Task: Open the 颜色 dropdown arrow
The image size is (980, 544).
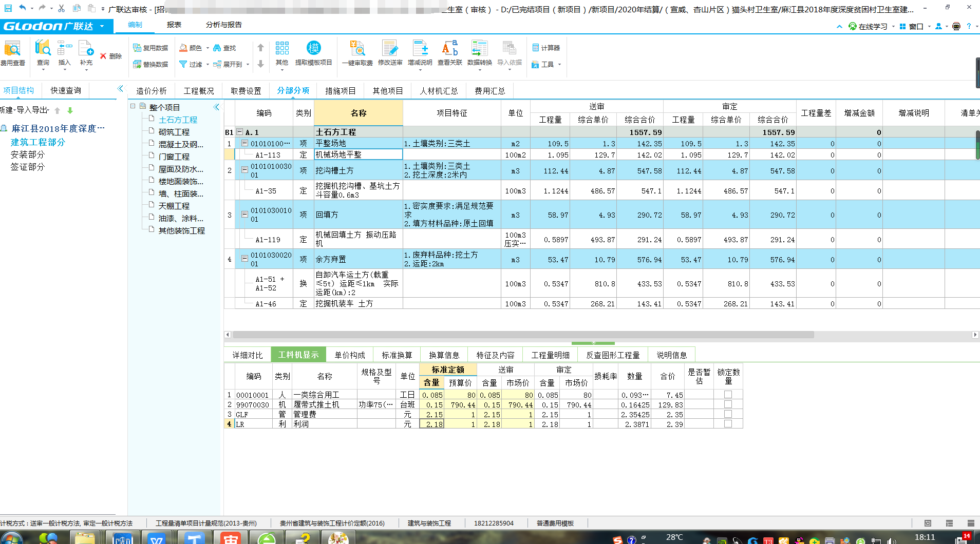Action: [x=208, y=48]
